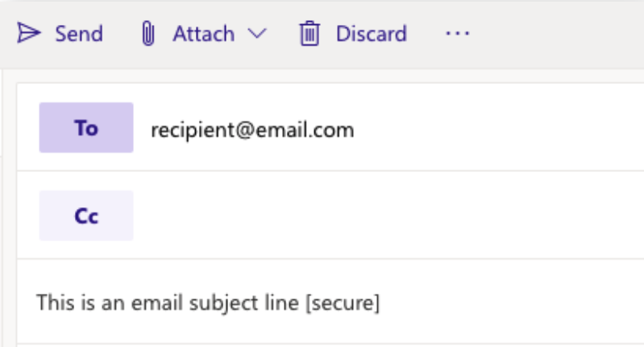Place cursor on the word [secure] in subject
Image resolution: width=644 pixels, height=347 pixels.
343,303
